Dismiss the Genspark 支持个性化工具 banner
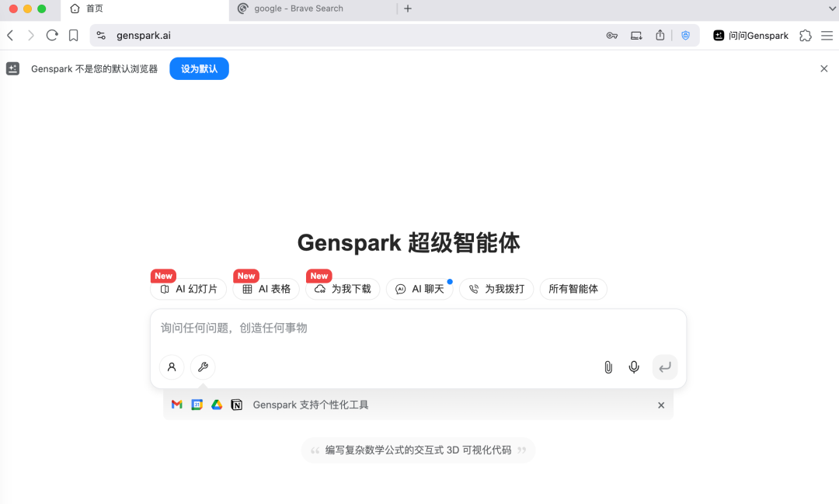Image resolution: width=839 pixels, height=504 pixels. click(661, 404)
